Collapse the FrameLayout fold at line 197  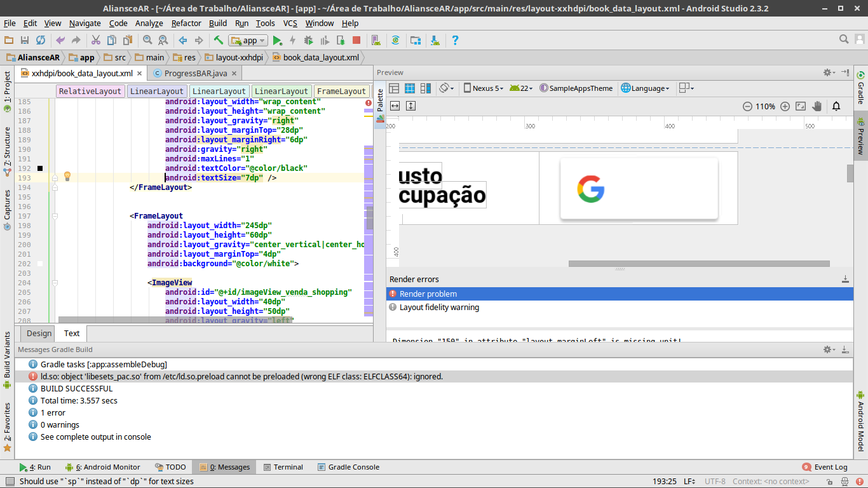pyautogui.click(x=55, y=216)
